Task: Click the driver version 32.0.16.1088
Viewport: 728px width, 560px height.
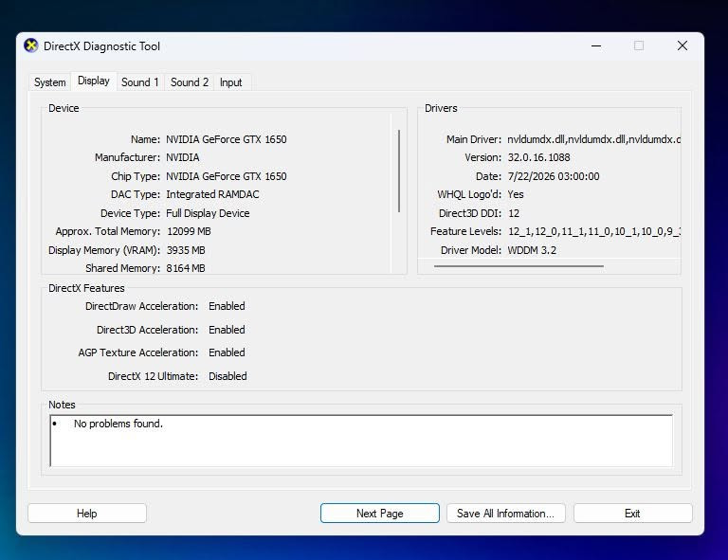Action: click(x=538, y=157)
